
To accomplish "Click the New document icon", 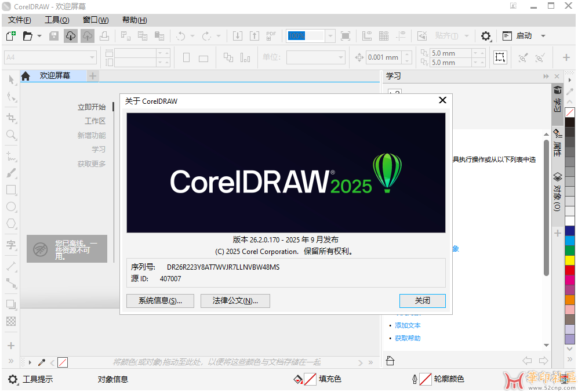I will click(x=10, y=36).
